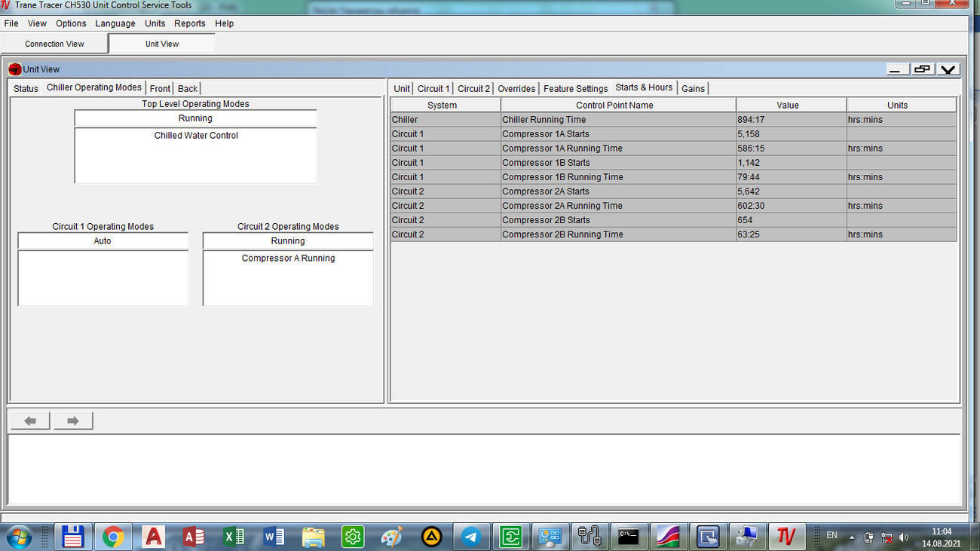Open the taskbar clock showing 11:04
Screen dimensions: 980x551
[x=942, y=531]
